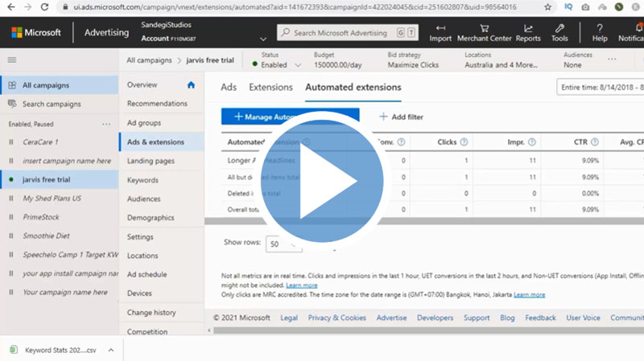Expand the account selector dropdown
Image resolution: width=644 pixels, height=361 pixels.
click(x=263, y=39)
